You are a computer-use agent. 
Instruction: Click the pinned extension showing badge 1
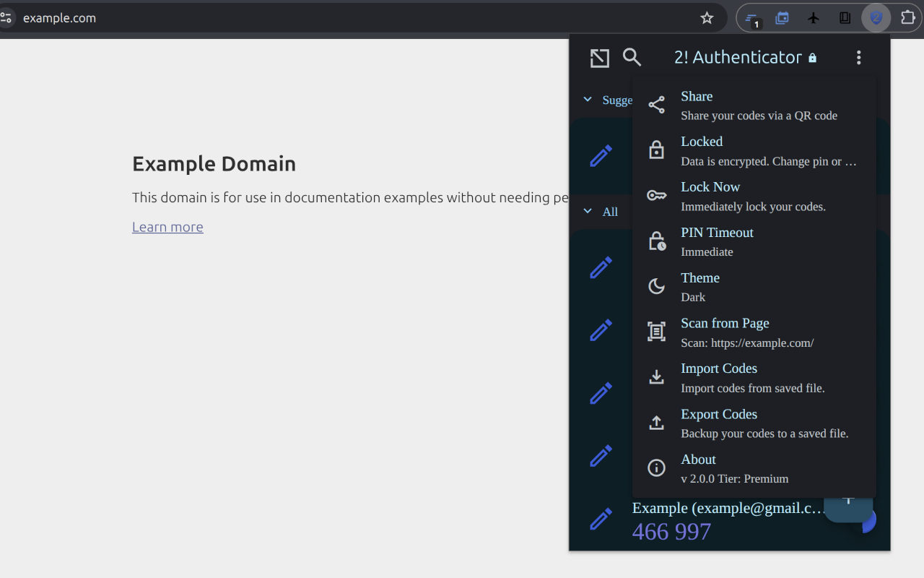pyautogui.click(x=751, y=17)
